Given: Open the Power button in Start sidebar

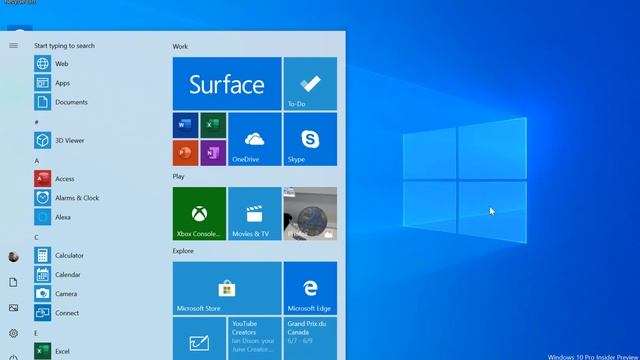Looking at the screenshot, I should coord(13,357).
